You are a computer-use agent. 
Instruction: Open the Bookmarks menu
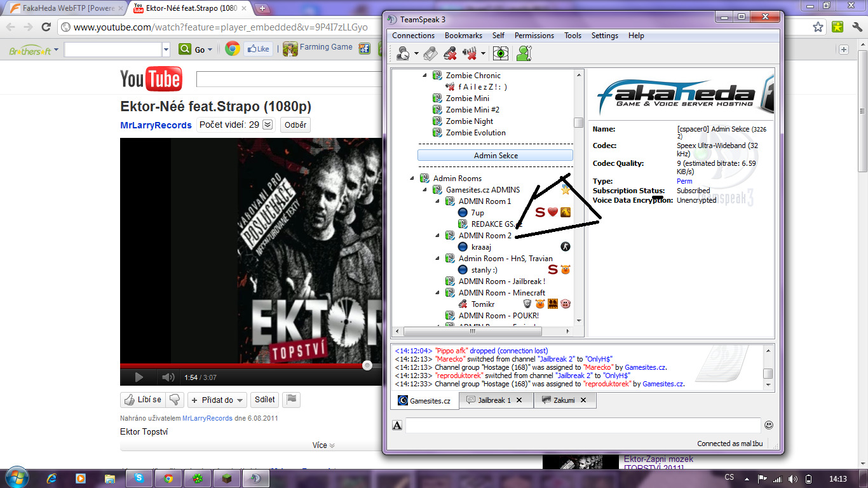(x=463, y=36)
